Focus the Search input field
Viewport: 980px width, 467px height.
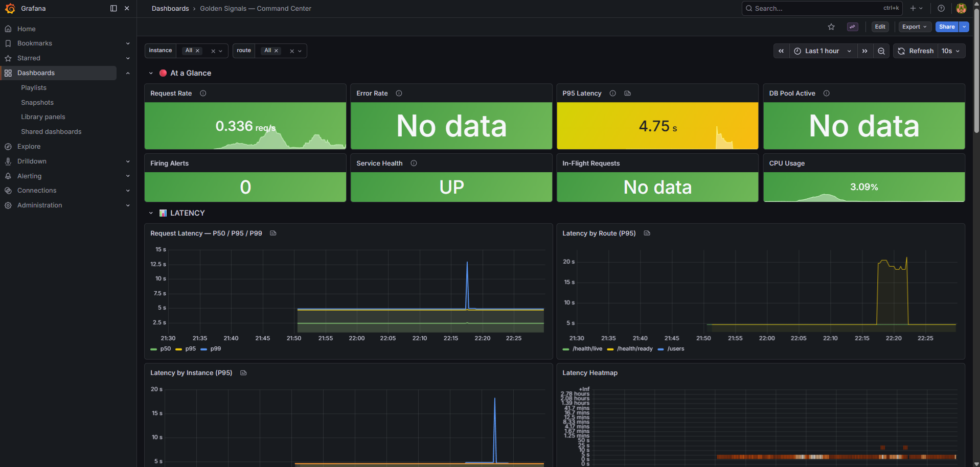(x=822, y=8)
